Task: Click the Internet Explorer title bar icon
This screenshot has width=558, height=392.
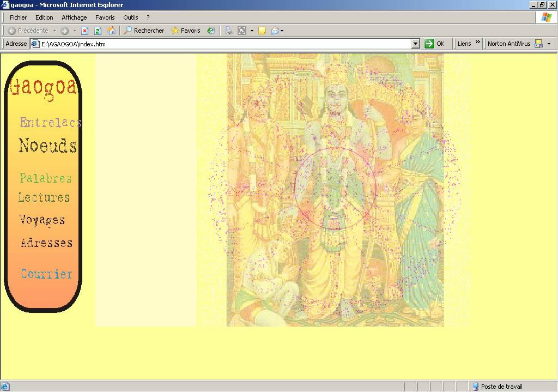Action: coord(5,4)
